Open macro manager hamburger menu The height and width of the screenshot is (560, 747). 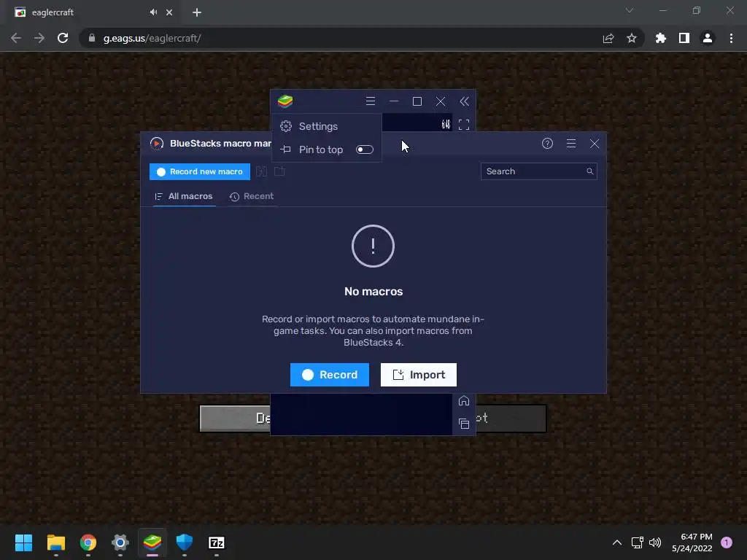(570, 144)
